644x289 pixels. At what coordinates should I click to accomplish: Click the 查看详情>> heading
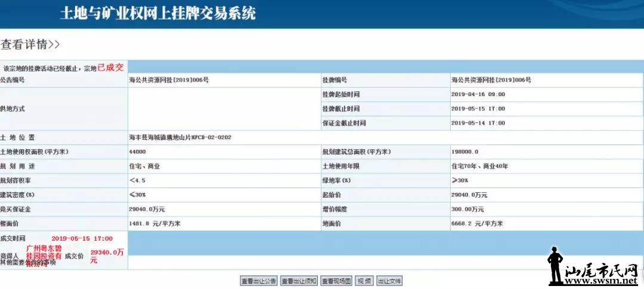click(30, 44)
